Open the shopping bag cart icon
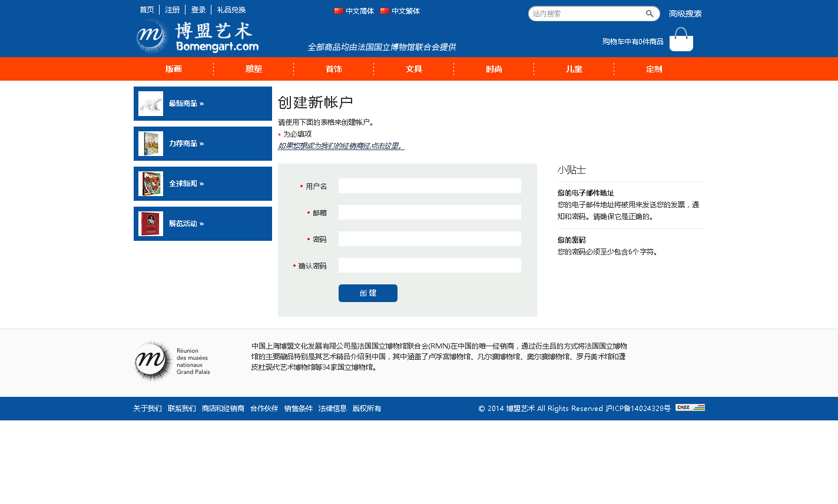Image resolution: width=838 pixels, height=504 pixels. pos(681,39)
